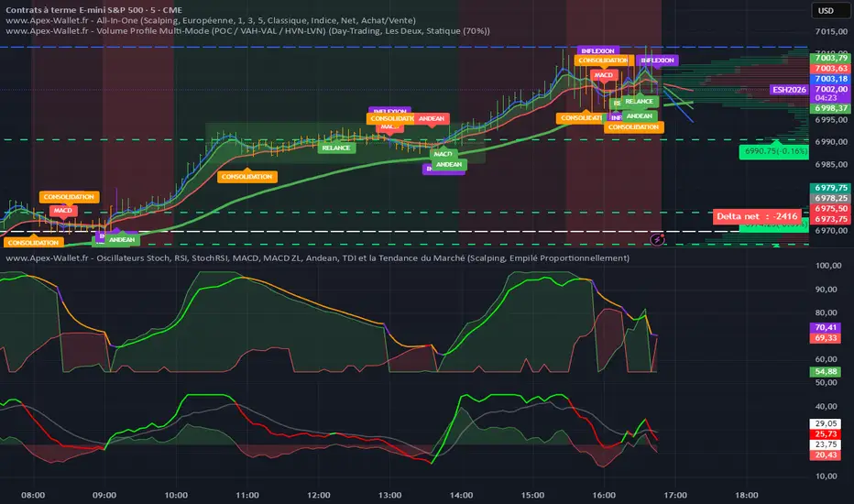Click 50,00 on the oscillator scale
854x504 pixels.
click(827, 382)
